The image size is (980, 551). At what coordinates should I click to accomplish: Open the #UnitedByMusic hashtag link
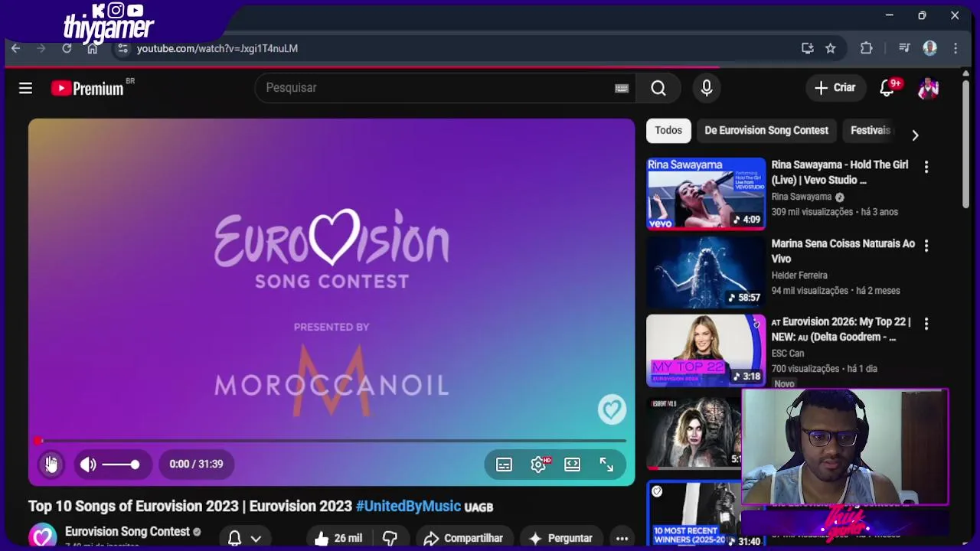pyautogui.click(x=408, y=507)
